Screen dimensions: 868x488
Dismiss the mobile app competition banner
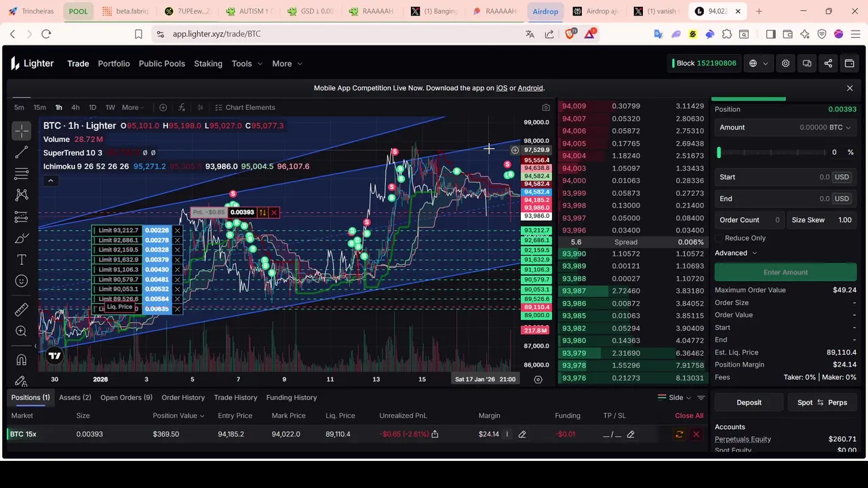[x=850, y=88]
